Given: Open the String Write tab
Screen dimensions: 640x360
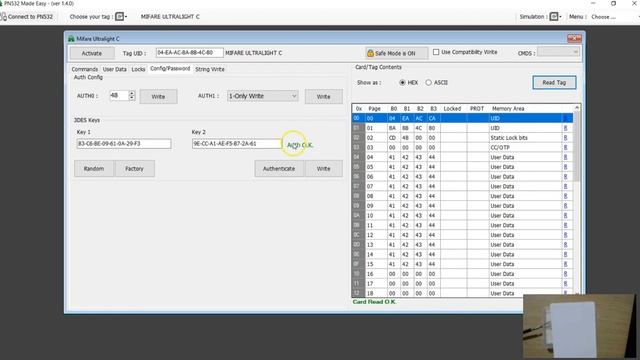Looking at the screenshot, I should (210, 69).
